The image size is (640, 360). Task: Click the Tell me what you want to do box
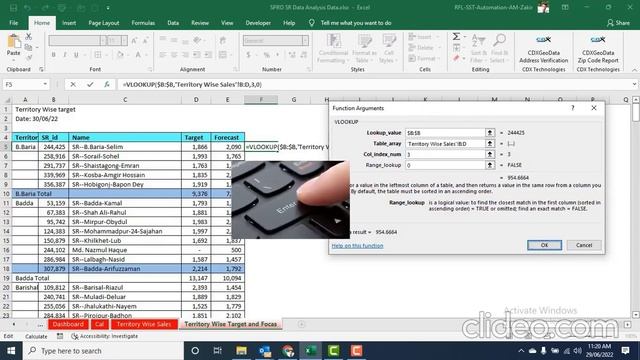coord(356,23)
